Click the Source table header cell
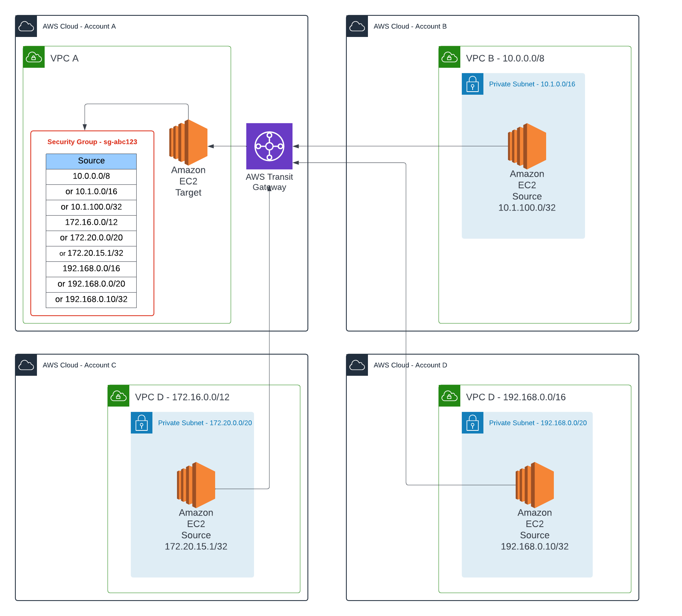682x616 pixels. 91,161
